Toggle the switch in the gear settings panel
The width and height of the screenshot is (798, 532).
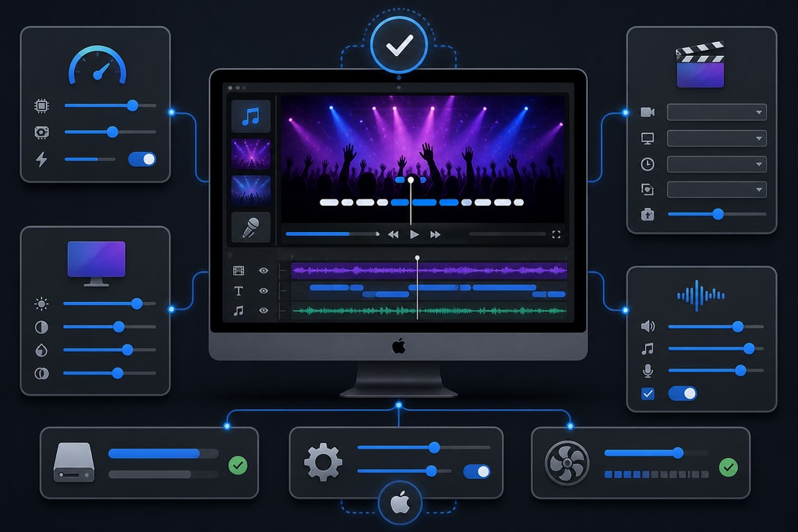(477, 471)
